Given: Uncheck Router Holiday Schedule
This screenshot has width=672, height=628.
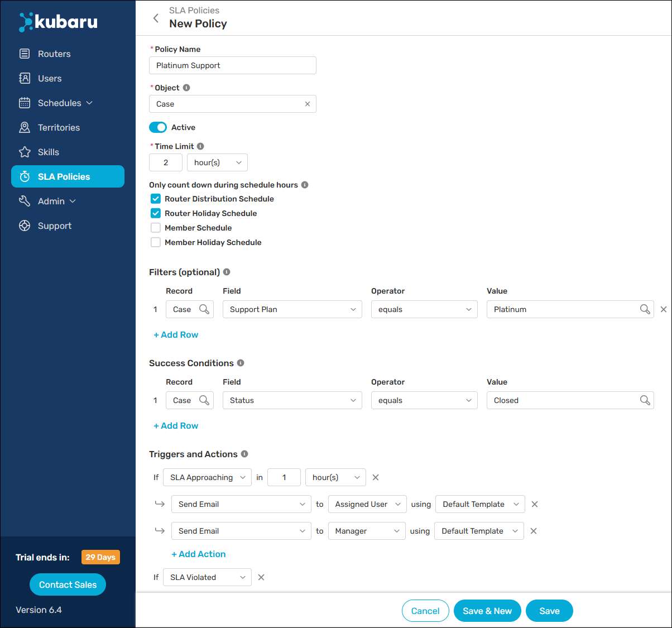Looking at the screenshot, I should tap(156, 213).
